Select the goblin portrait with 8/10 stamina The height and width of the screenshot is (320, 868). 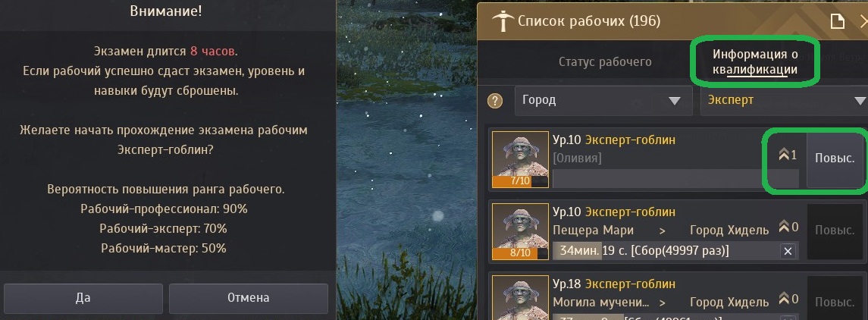520,231
